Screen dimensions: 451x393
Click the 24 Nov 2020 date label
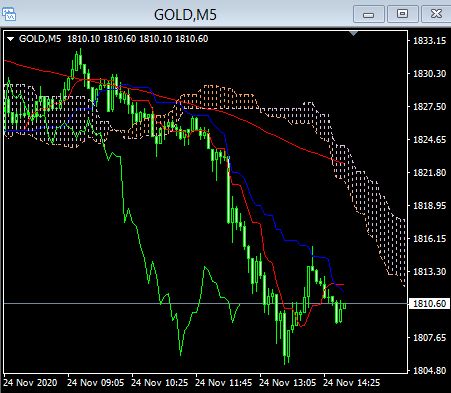30,382
